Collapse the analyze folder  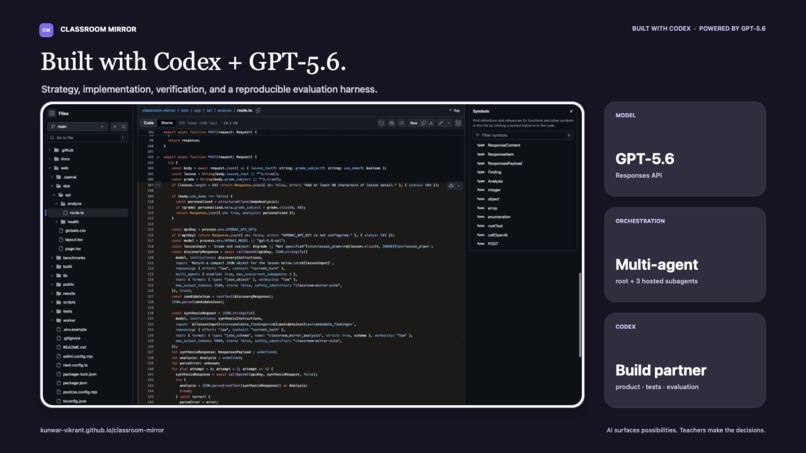[x=57, y=204]
